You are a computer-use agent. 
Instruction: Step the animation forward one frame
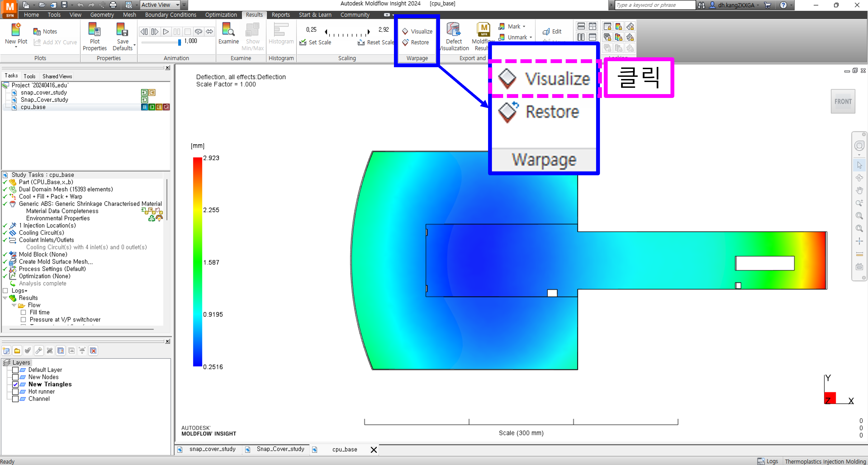[x=155, y=32]
